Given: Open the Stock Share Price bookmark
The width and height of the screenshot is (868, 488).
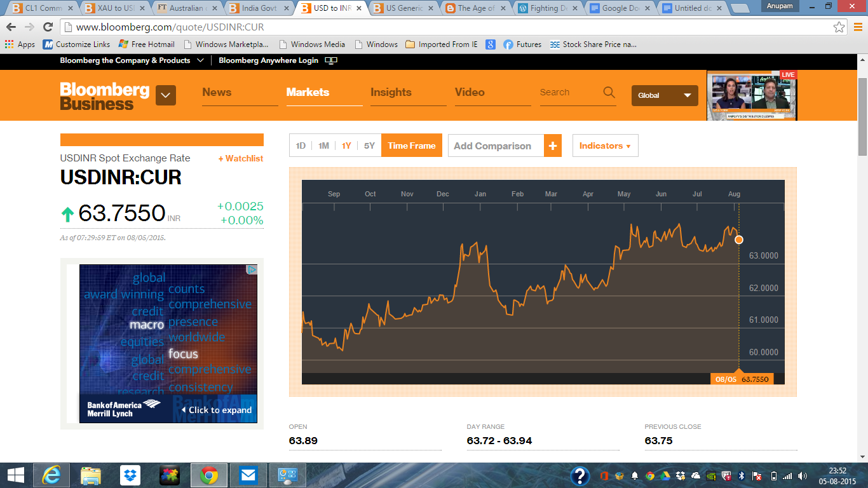Looking at the screenshot, I should pos(593,44).
